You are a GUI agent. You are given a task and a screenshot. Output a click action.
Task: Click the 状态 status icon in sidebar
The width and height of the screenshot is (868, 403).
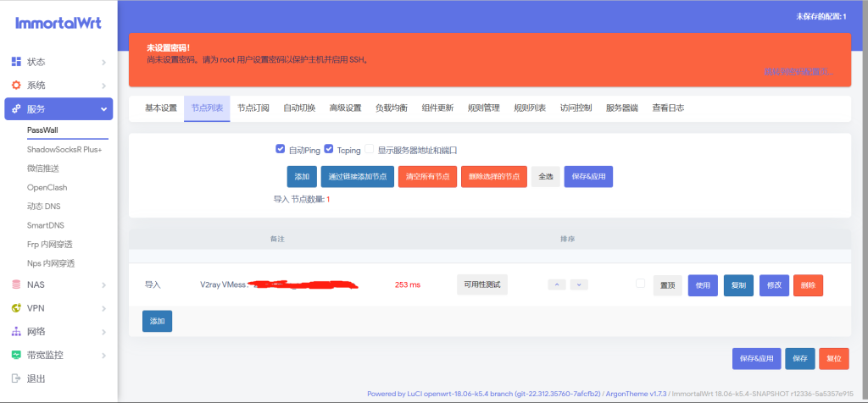point(16,62)
